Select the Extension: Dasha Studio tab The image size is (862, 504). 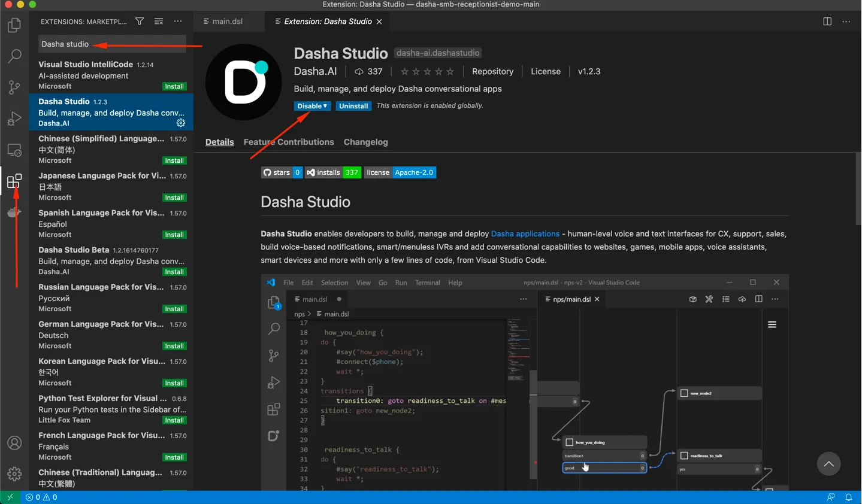328,22
